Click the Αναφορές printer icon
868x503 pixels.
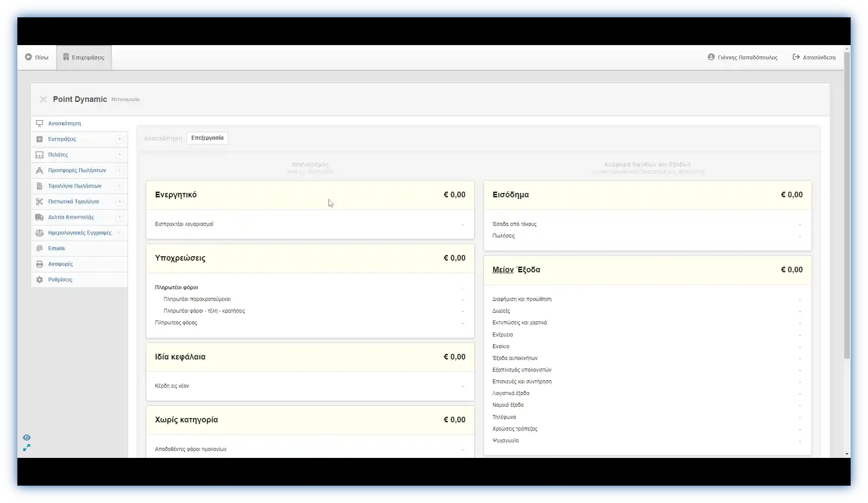39,264
